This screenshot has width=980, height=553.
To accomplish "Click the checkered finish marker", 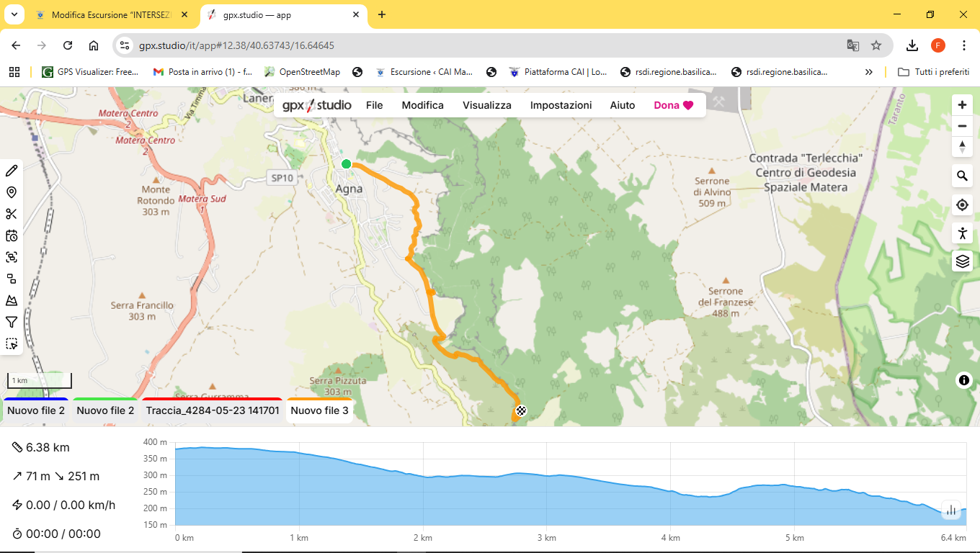I will pyautogui.click(x=521, y=411).
